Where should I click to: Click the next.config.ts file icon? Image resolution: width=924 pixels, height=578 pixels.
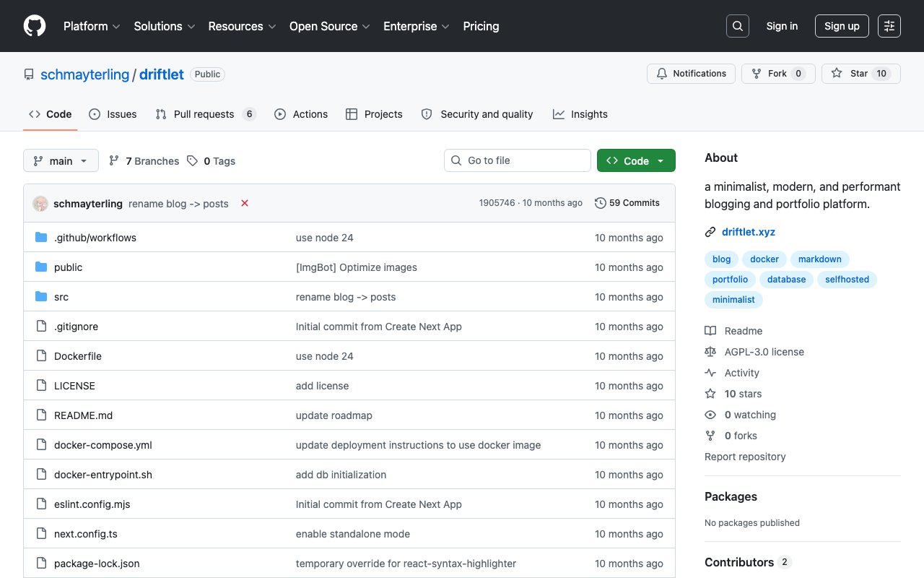coord(41,534)
